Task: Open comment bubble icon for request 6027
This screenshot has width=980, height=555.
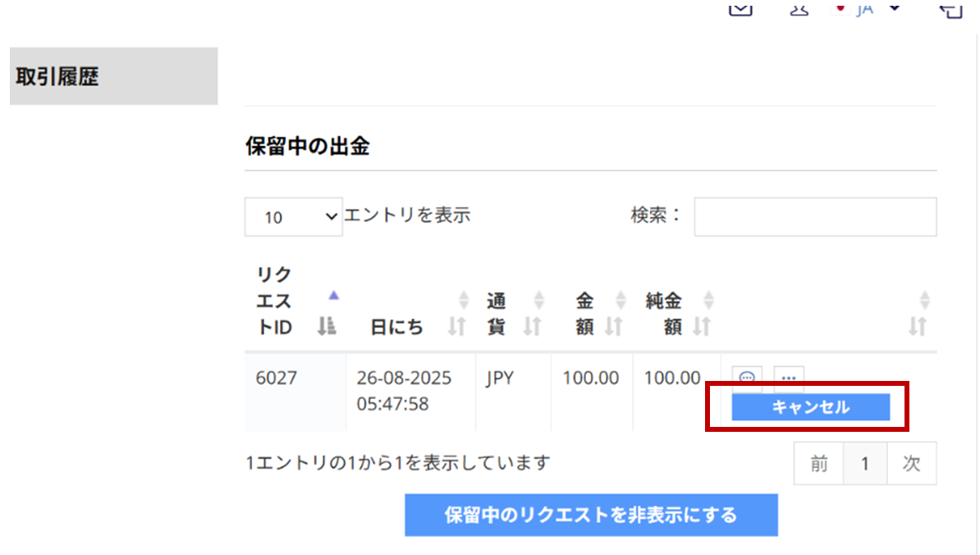Action: [x=747, y=378]
